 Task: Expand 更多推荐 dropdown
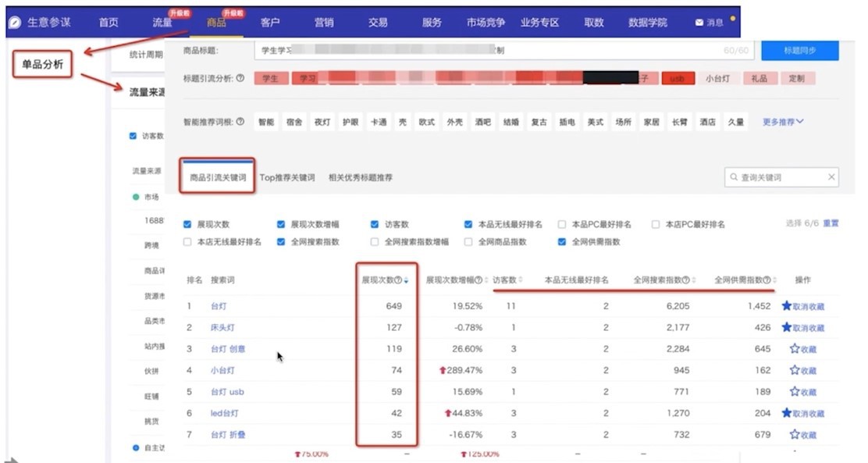[x=783, y=122]
